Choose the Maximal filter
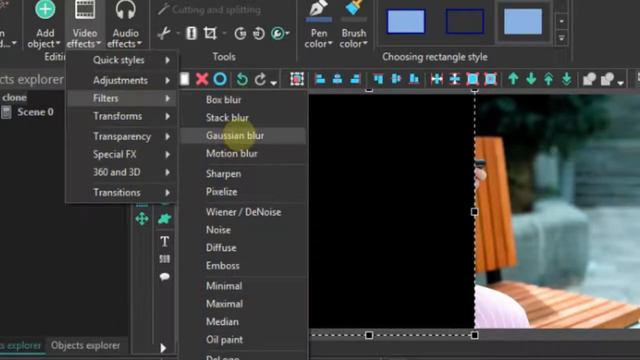 243,304
